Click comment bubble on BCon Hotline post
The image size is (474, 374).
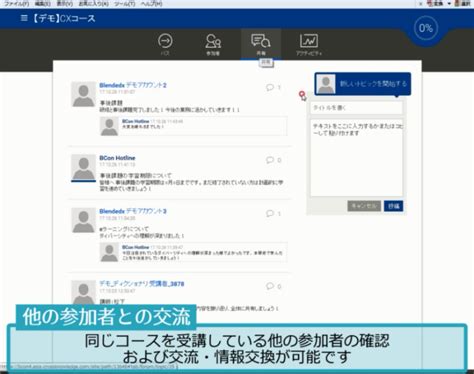click(270, 160)
